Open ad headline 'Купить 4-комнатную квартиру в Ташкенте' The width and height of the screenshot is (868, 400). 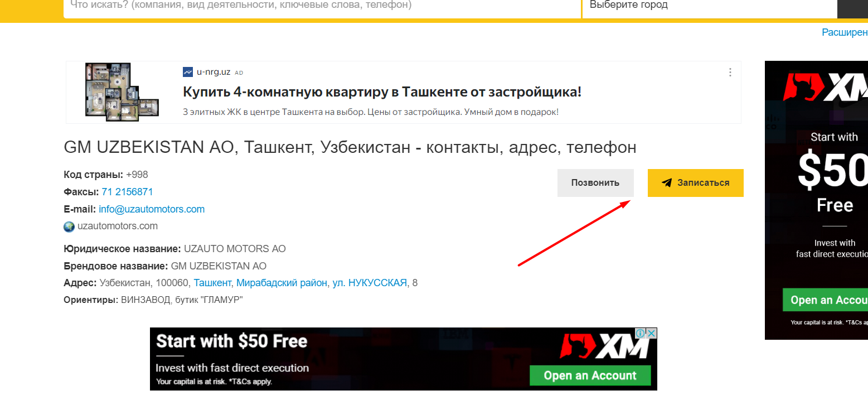click(x=382, y=92)
